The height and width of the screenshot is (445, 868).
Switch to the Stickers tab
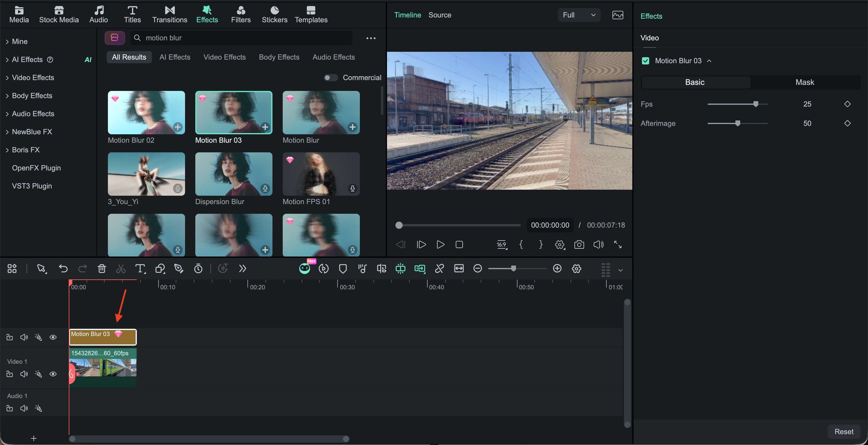[275, 15]
